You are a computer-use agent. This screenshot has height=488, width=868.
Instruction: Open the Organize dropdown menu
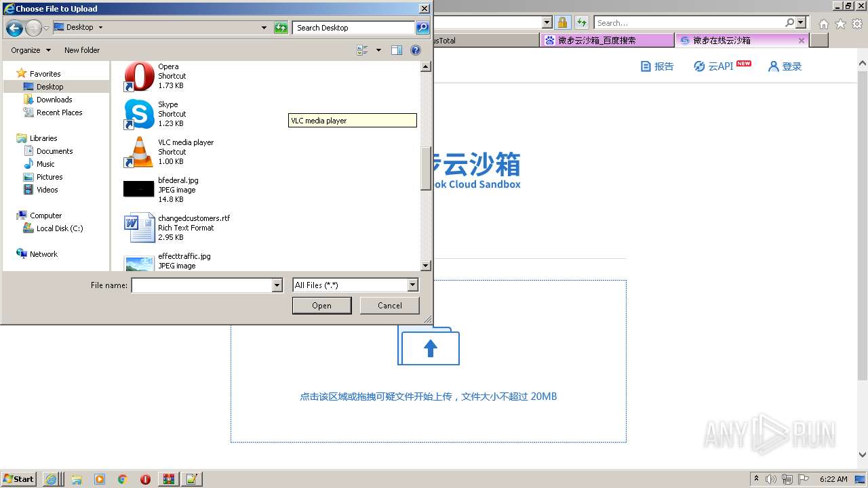coord(31,50)
